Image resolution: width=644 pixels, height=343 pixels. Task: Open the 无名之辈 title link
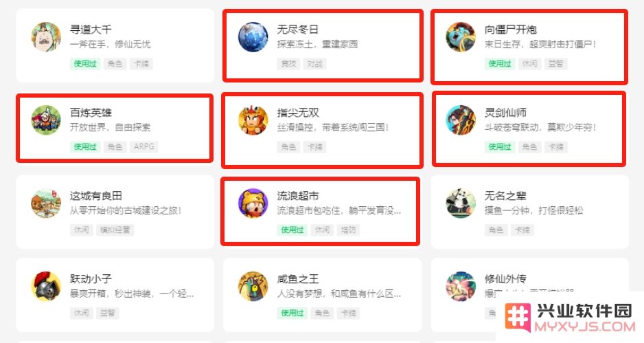click(505, 196)
